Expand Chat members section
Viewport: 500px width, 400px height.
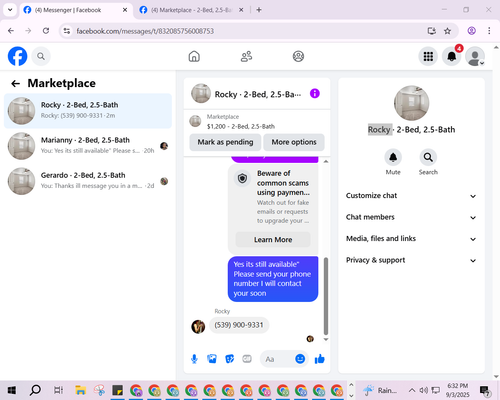[411, 217]
